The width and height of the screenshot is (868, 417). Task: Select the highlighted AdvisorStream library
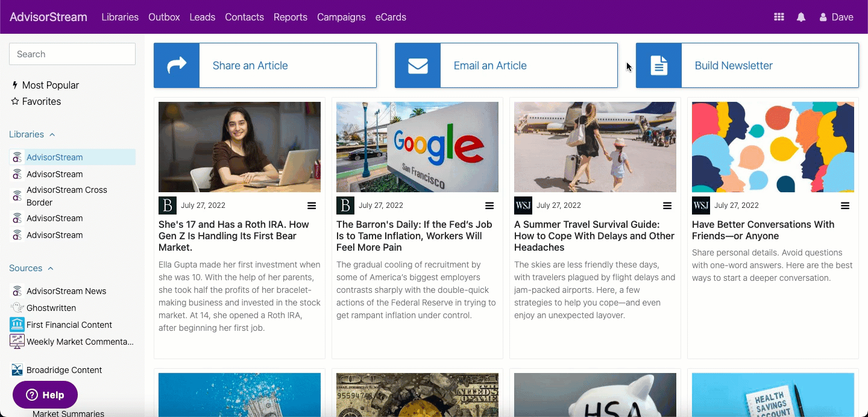72,157
